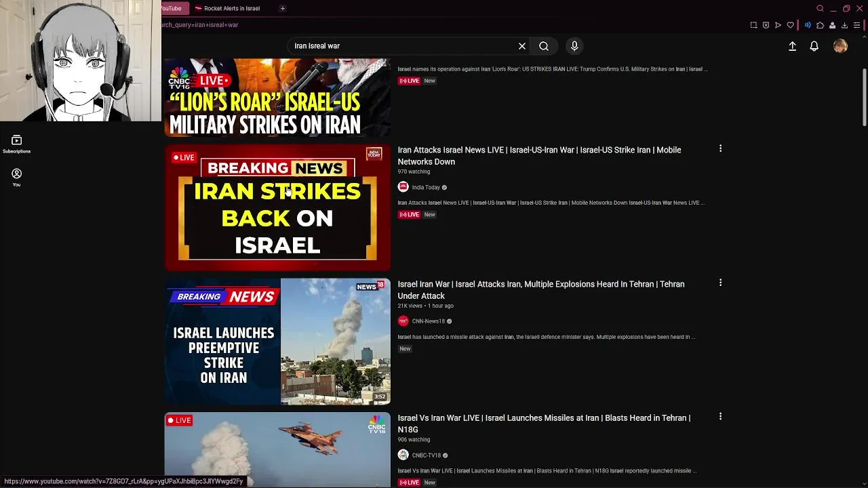Image resolution: width=868 pixels, height=488 pixels.
Task: Open YouTube notifications bell
Action: click(814, 46)
